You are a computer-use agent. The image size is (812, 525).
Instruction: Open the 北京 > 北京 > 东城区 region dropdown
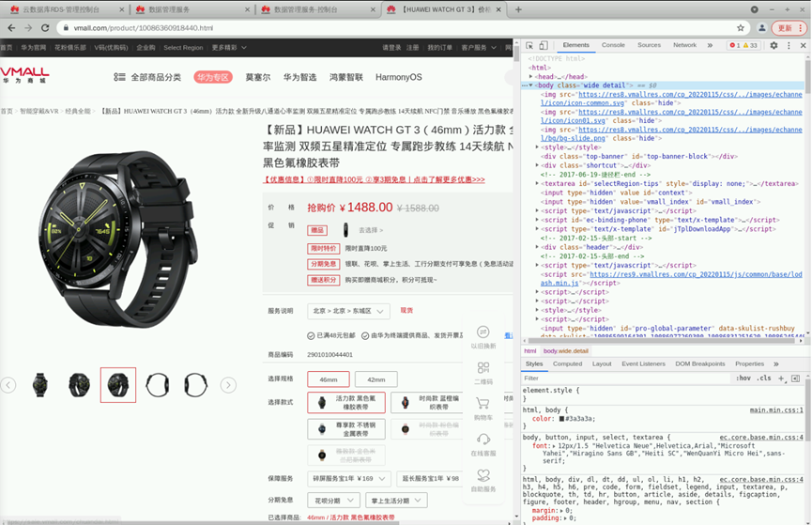click(x=348, y=311)
